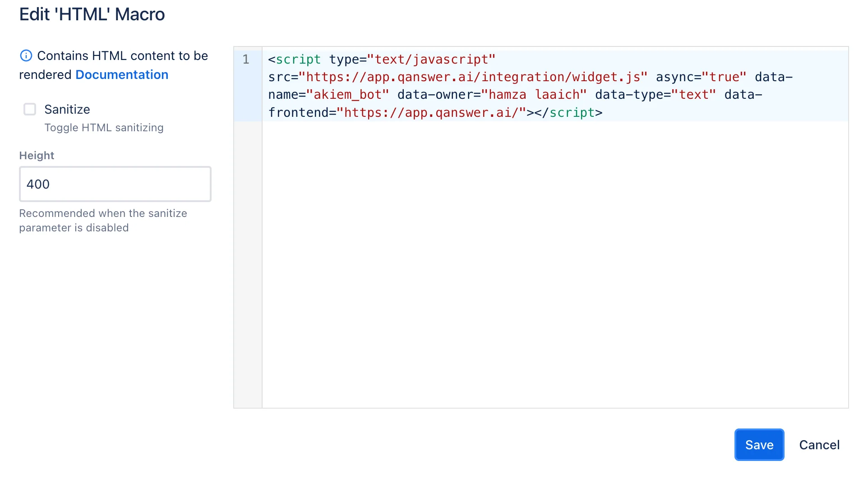Image resolution: width=868 pixels, height=479 pixels.
Task: Click the "Toggle HTML sanitizing" description
Action: (104, 128)
